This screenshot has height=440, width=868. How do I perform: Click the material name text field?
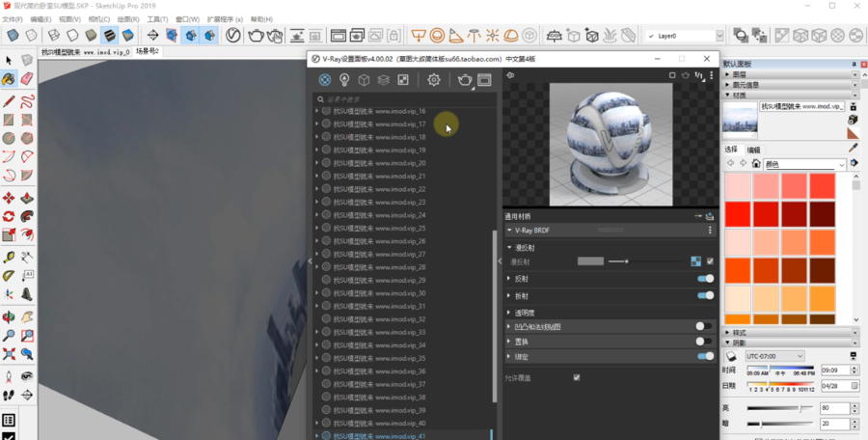click(x=802, y=106)
